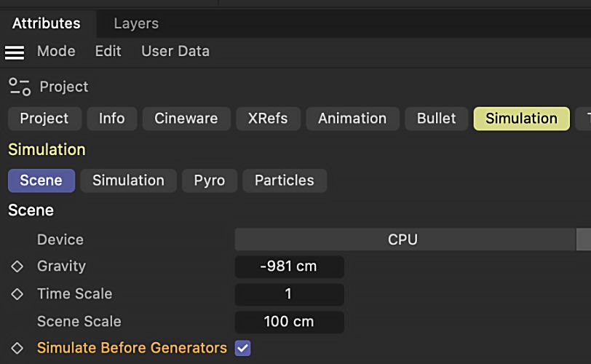Click the Project settings icon

(20, 87)
